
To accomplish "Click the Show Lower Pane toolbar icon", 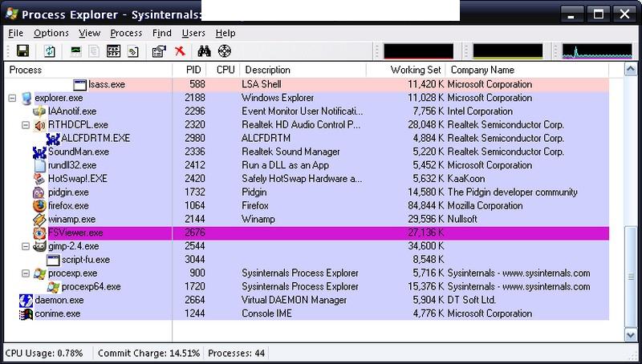I will click(x=113, y=51).
